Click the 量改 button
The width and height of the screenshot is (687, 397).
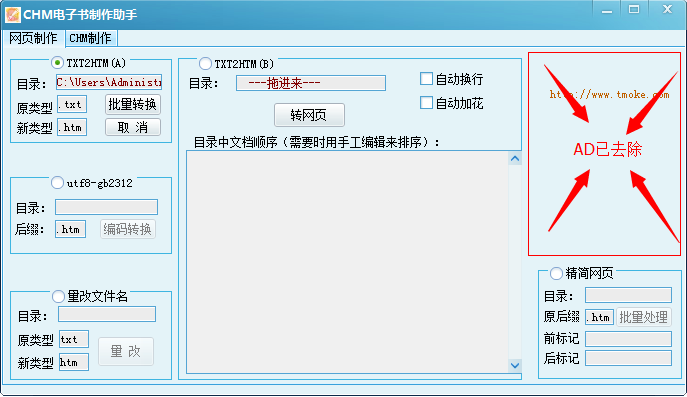[x=126, y=351]
